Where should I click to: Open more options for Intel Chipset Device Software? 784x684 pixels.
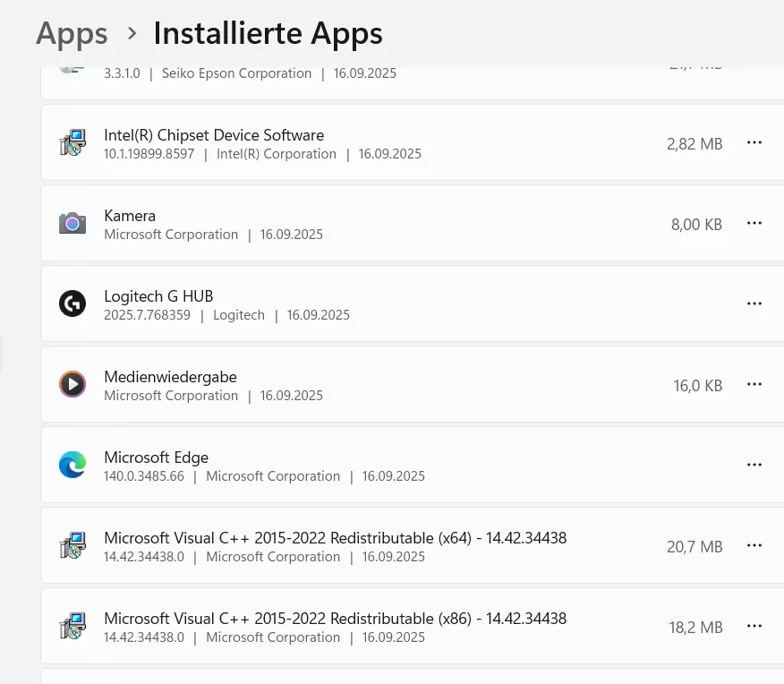coord(754,142)
